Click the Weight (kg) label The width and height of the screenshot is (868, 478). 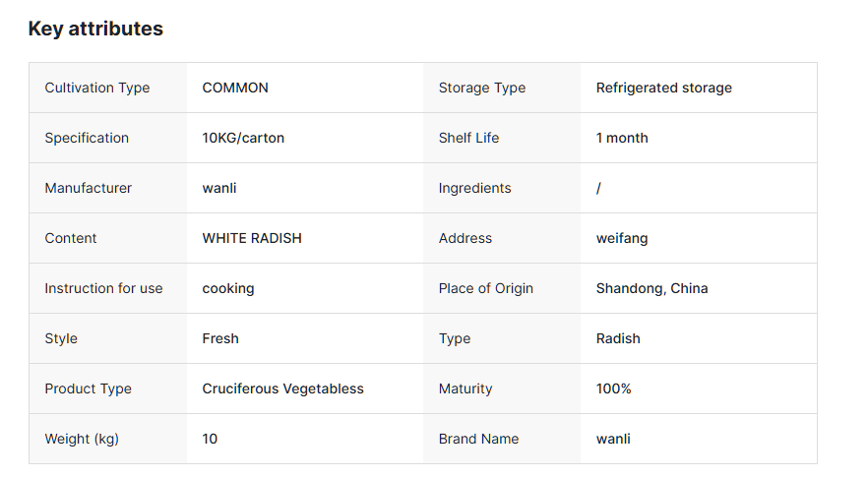click(82, 439)
